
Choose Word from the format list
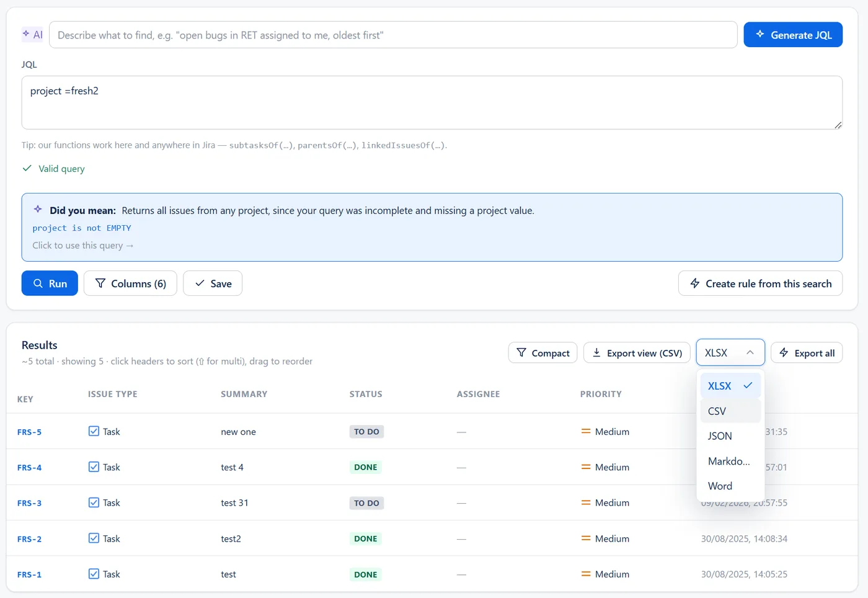(x=730, y=486)
